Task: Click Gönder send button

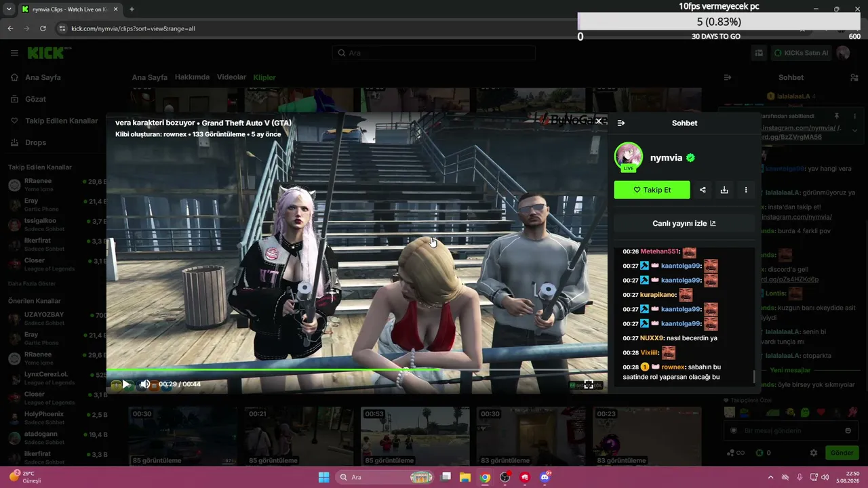Action: [842, 453]
